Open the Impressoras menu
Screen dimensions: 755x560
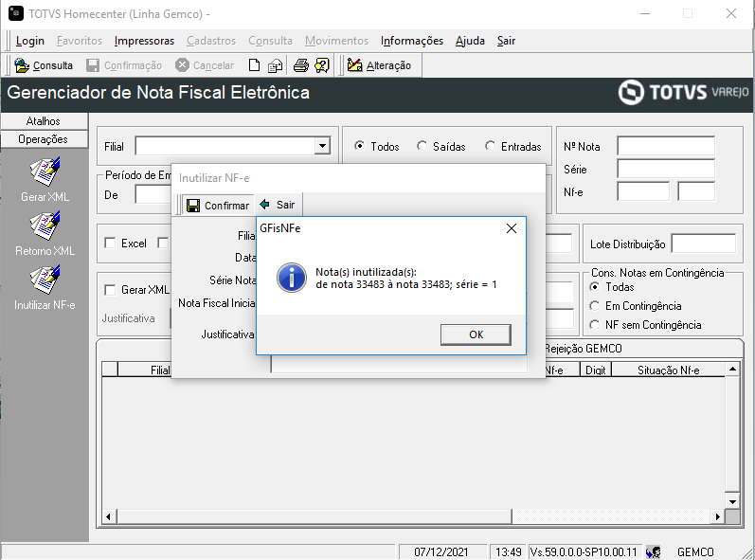tap(144, 41)
